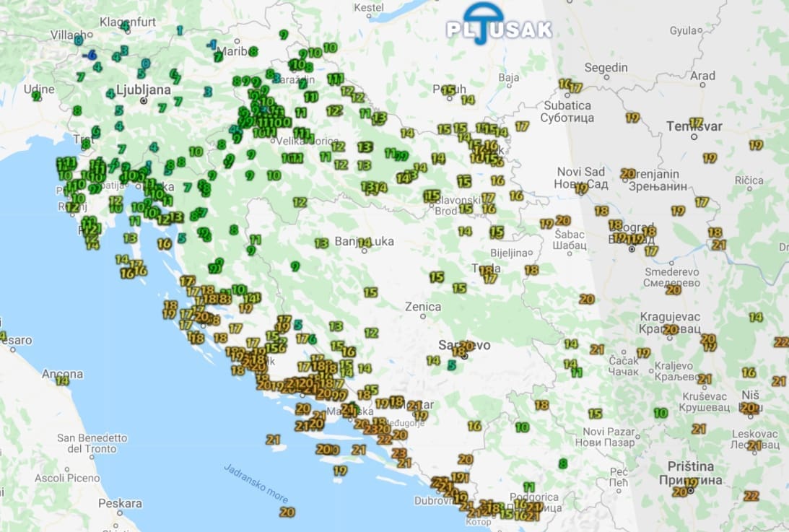
Task: Click the Jadransko more sea label
Action: [x=256, y=483]
